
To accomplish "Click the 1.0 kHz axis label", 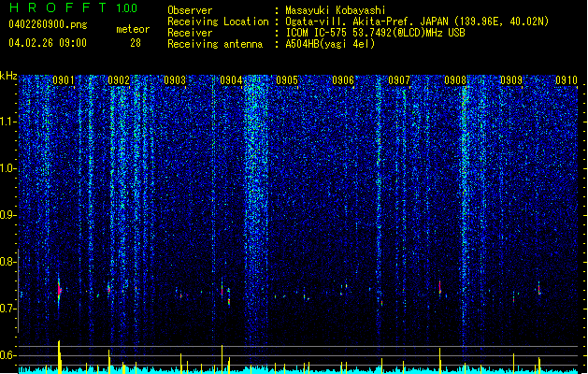I will 7,168.
